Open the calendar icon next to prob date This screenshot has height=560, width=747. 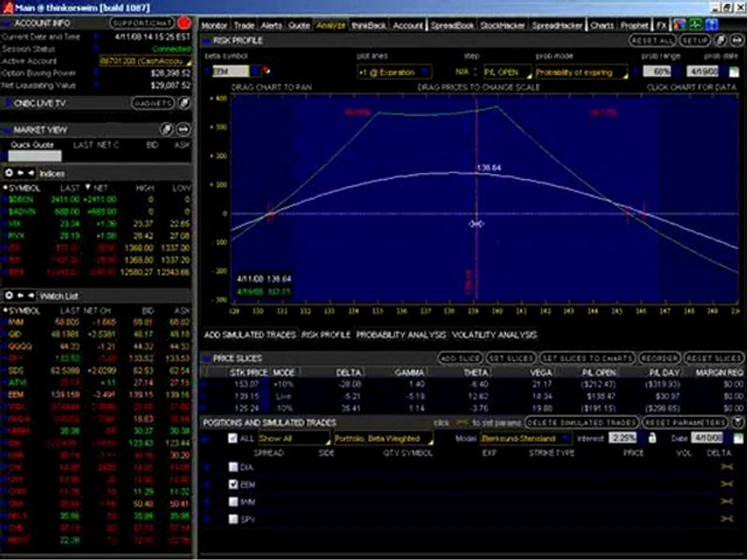[734, 72]
